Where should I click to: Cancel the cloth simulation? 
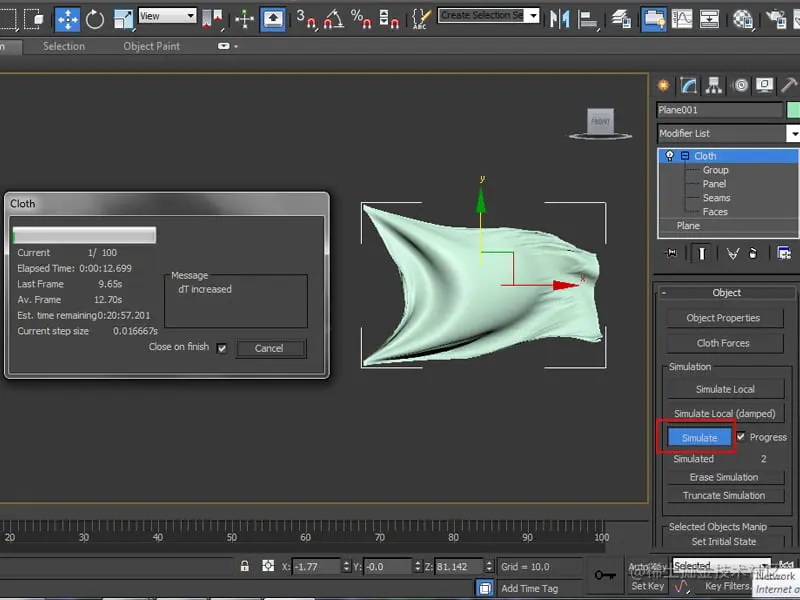(269, 348)
